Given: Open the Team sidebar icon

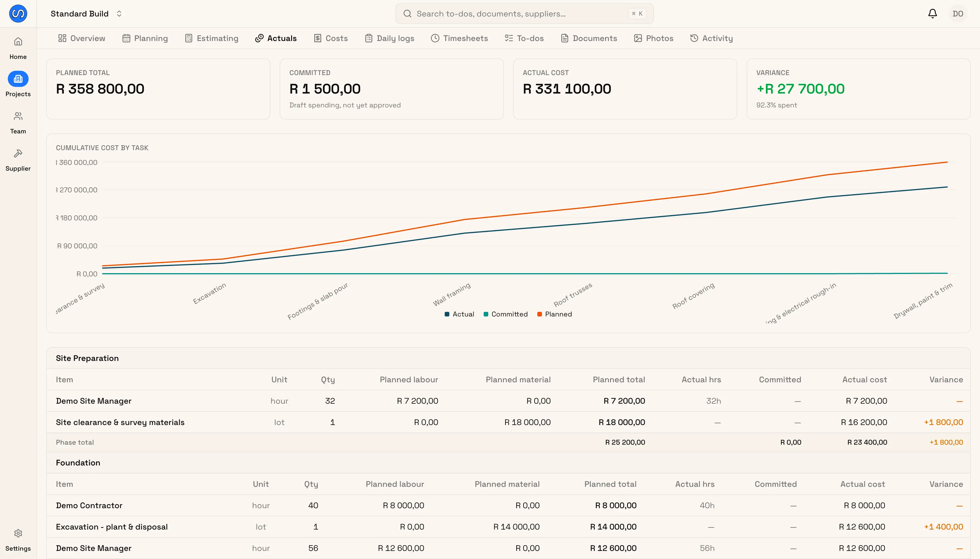Looking at the screenshot, I should tap(18, 116).
